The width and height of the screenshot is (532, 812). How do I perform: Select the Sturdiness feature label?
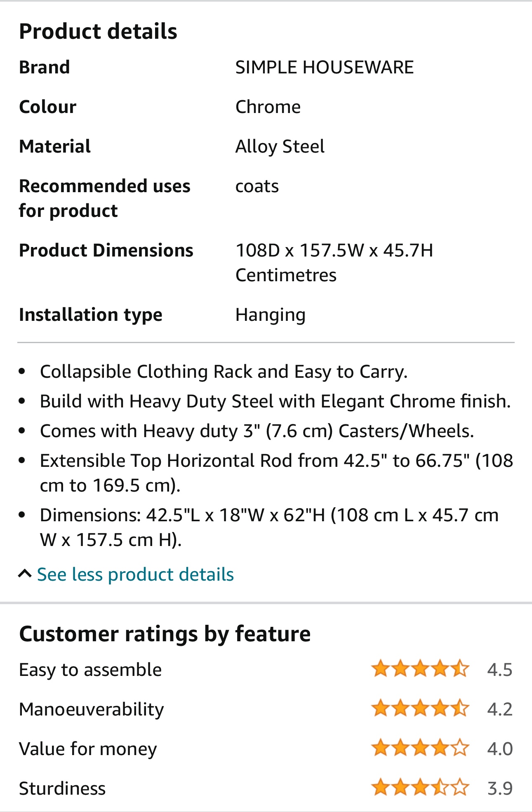pos(62,788)
